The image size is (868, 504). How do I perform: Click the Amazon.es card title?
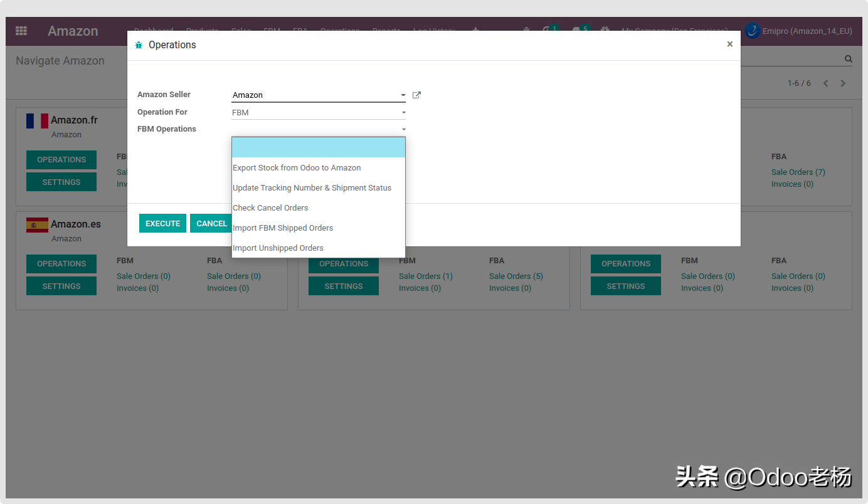pos(76,224)
